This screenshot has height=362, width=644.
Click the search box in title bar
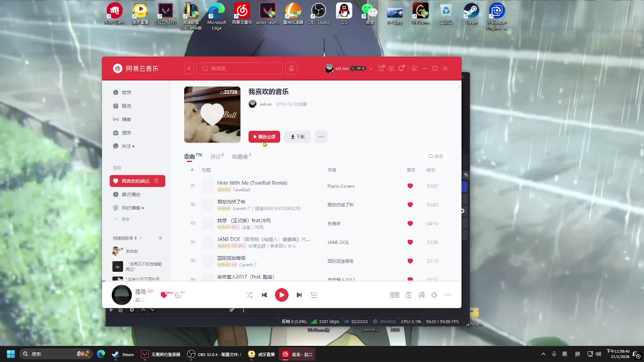pos(239,68)
